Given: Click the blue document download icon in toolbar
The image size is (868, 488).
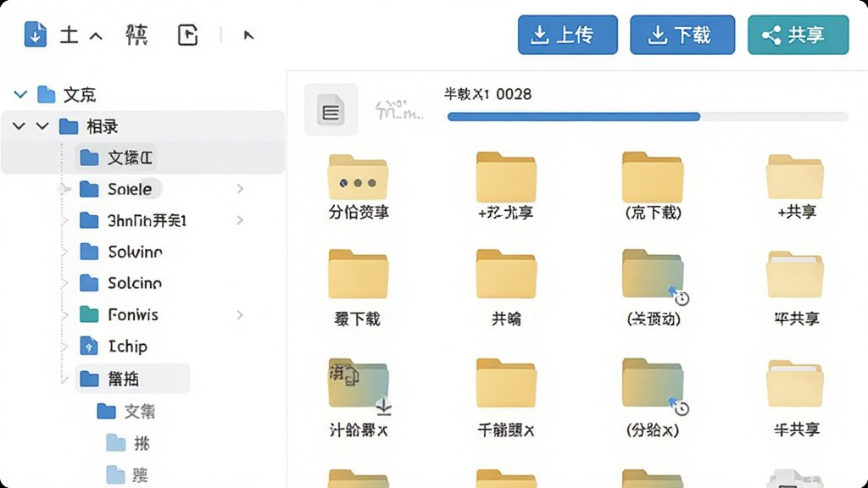Looking at the screenshot, I should coord(35,34).
